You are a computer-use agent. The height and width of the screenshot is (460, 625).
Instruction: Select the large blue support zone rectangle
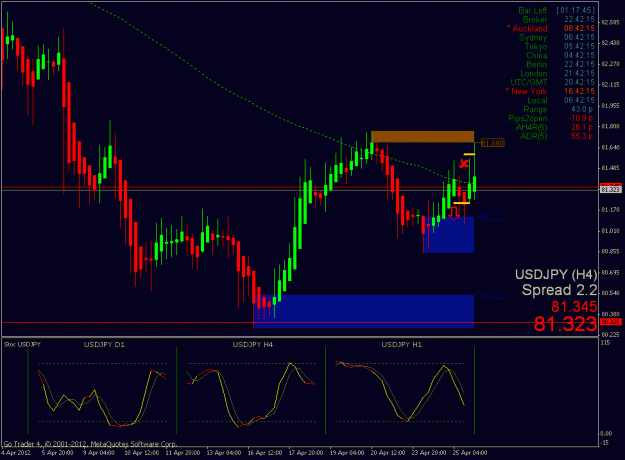pyautogui.click(x=364, y=311)
